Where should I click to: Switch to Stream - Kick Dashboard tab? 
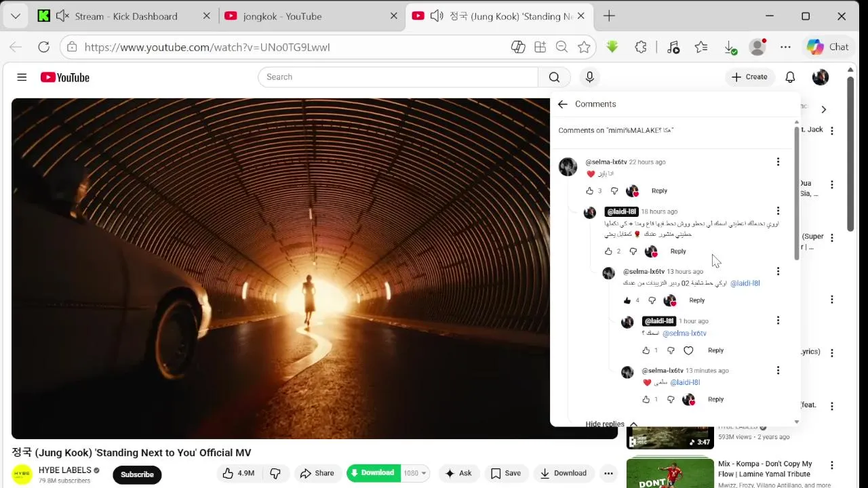126,16
